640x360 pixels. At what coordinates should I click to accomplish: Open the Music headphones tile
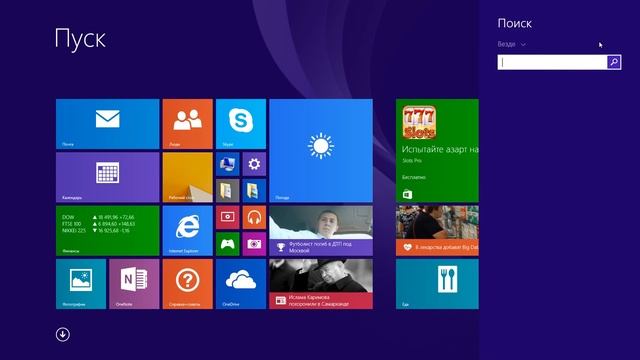(254, 217)
